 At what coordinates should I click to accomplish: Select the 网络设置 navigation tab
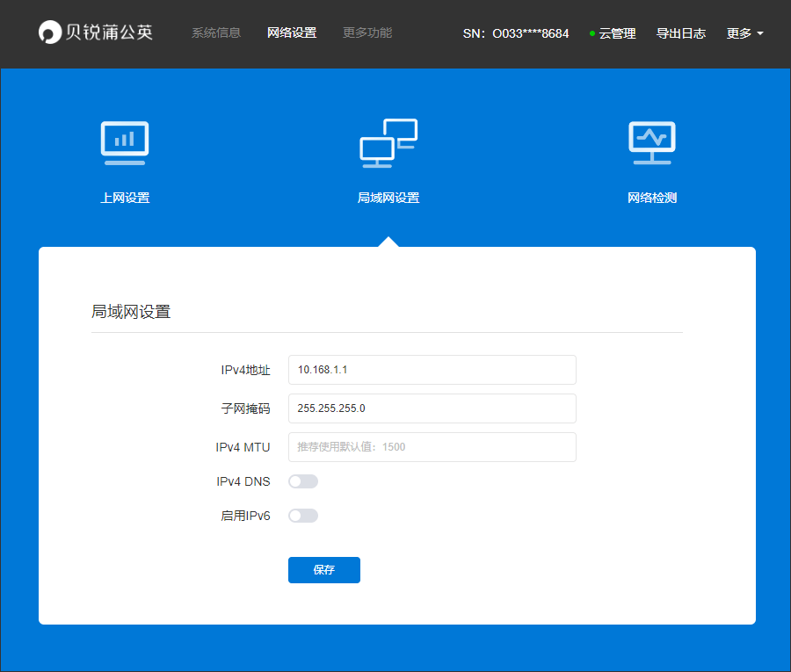tap(291, 33)
